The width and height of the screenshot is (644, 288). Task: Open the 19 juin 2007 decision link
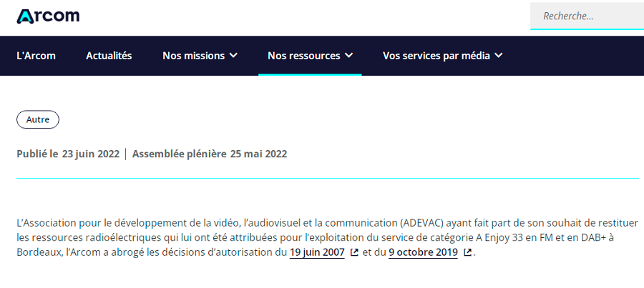[x=317, y=252]
